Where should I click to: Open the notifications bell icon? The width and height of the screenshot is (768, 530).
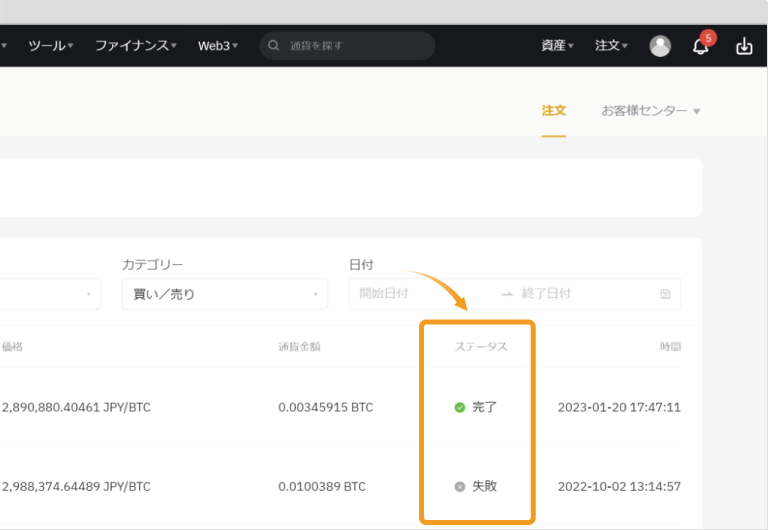[x=700, y=47]
